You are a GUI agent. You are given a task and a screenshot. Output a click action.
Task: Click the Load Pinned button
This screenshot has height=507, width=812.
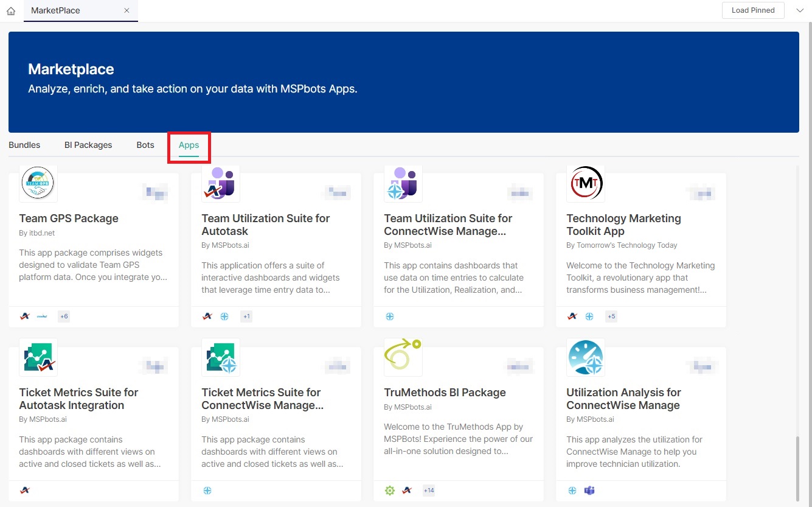(x=752, y=10)
